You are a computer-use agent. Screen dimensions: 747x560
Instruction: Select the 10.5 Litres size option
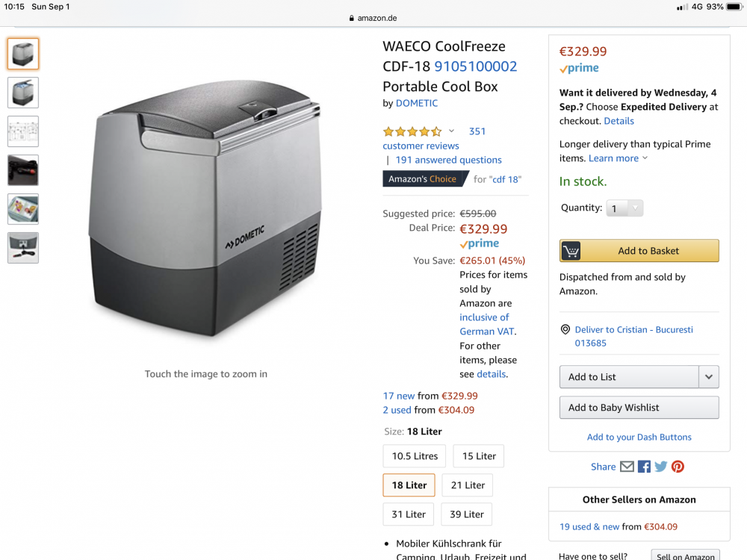415,456
